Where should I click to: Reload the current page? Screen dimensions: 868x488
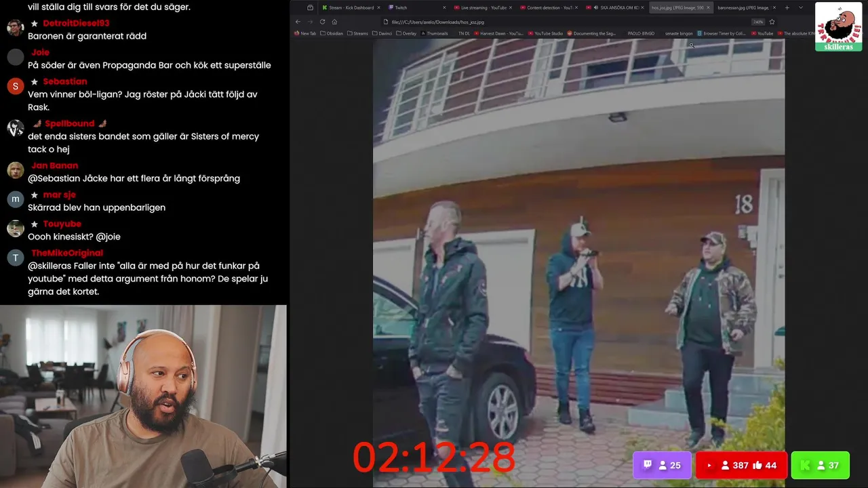pos(322,22)
